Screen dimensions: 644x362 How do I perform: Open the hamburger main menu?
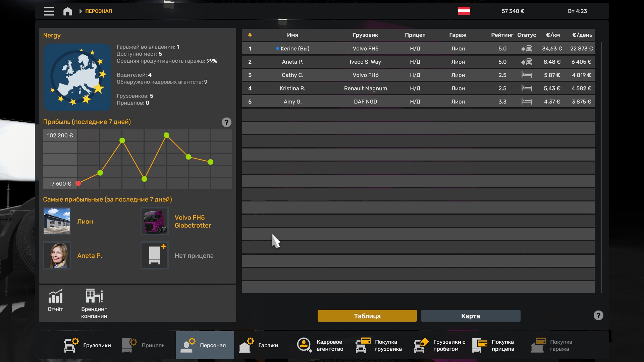(49, 11)
